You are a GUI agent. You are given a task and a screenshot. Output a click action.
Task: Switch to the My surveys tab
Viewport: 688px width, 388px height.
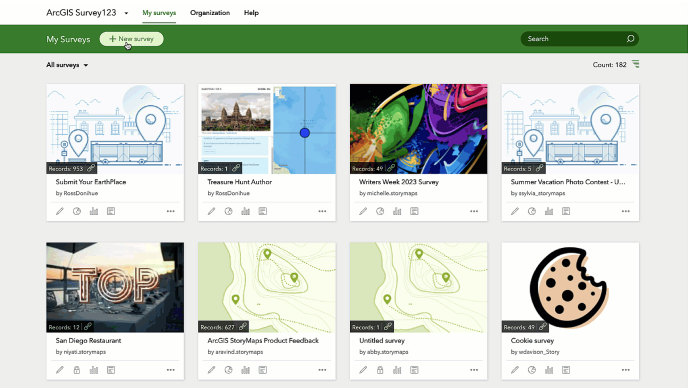(159, 13)
